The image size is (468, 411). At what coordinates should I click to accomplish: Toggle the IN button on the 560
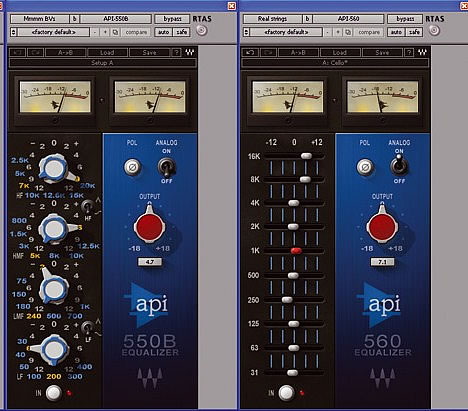pos(286,393)
